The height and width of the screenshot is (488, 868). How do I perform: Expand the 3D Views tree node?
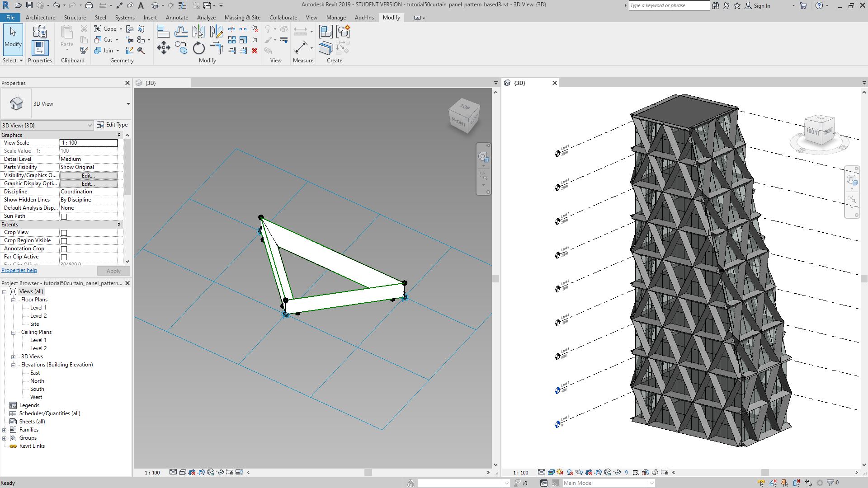[x=14, y=357]
